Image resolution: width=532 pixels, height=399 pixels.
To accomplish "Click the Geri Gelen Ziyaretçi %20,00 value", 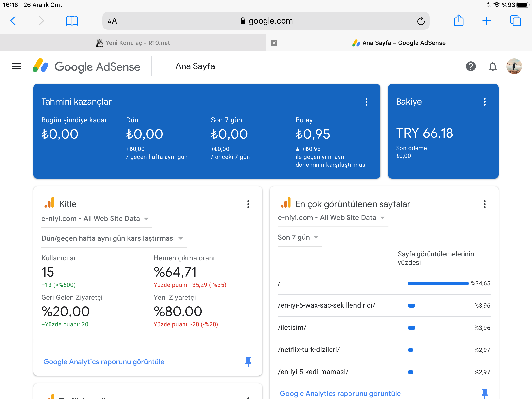I will click(66, 312).
